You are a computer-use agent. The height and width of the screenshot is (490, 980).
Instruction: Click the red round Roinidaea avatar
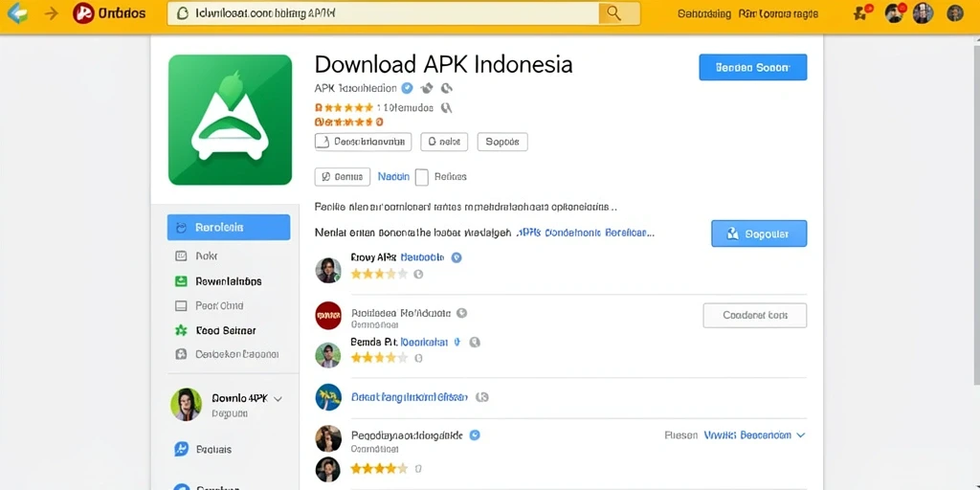(328, 316)
